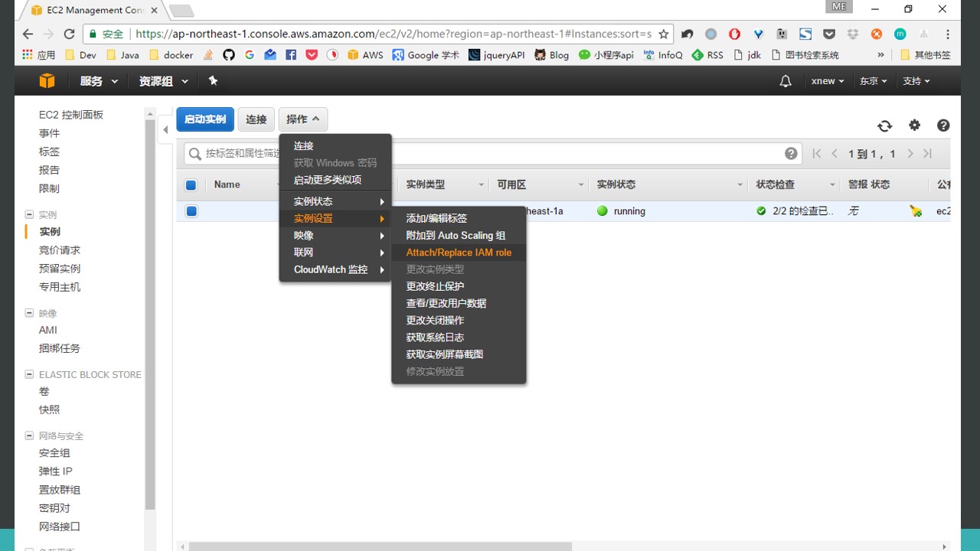The image size is (980, 551).
Task: Bookmark this page with the star icon
Action: pos(664,34)
